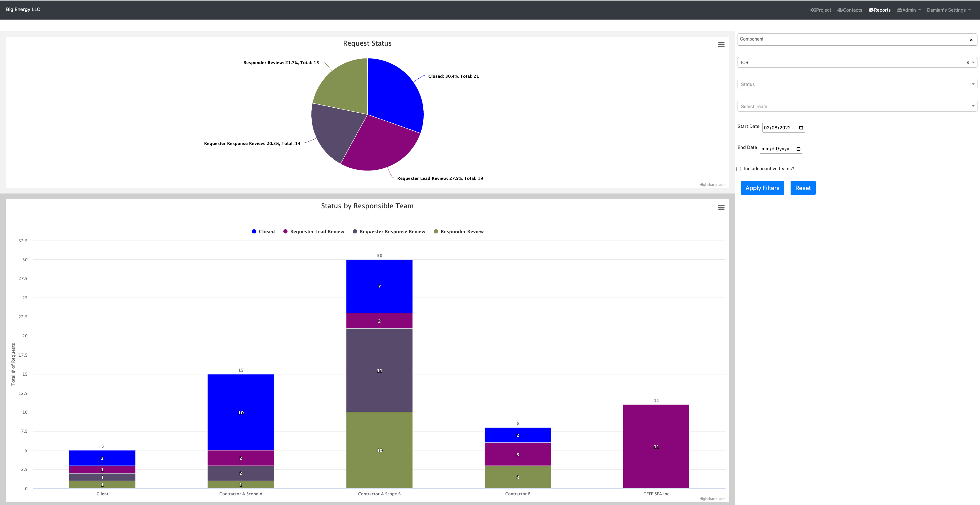Open the Admin menu in navbar
Image resolution: width=980 pixels, height=505 pixels.
click(909, 10)
